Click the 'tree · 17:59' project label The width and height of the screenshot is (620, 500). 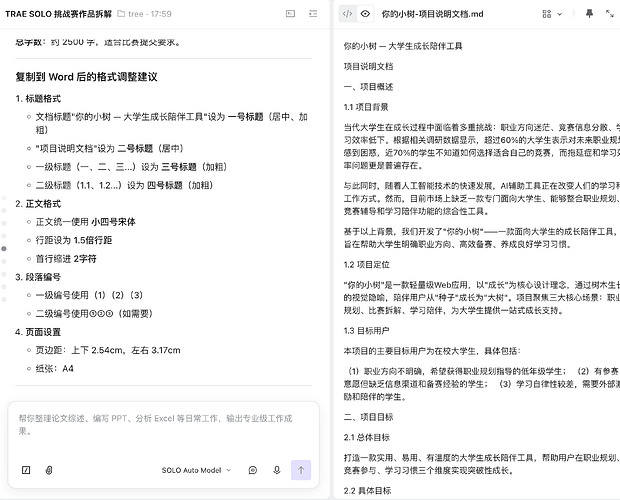(x=149, y=14)
